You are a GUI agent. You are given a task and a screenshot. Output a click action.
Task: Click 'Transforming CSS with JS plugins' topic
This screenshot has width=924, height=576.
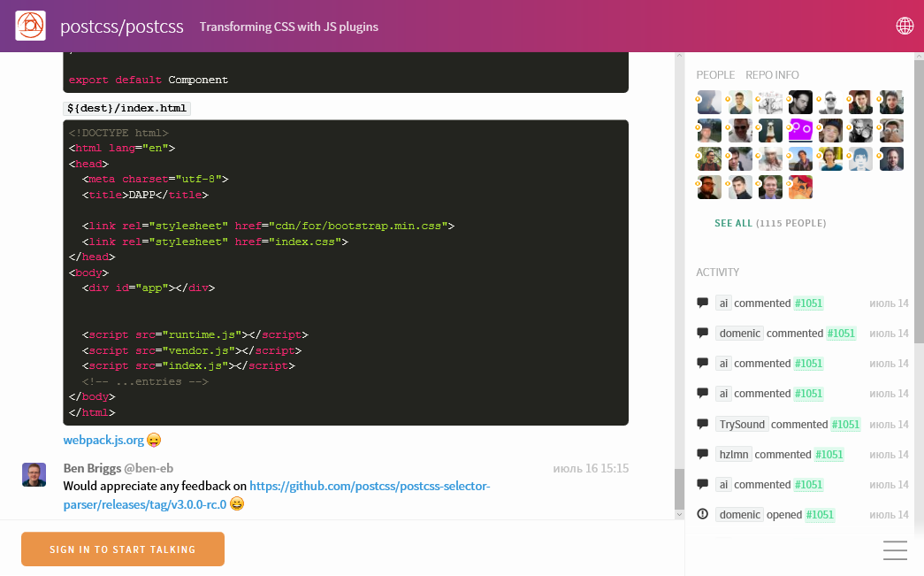tap(289, 27)
